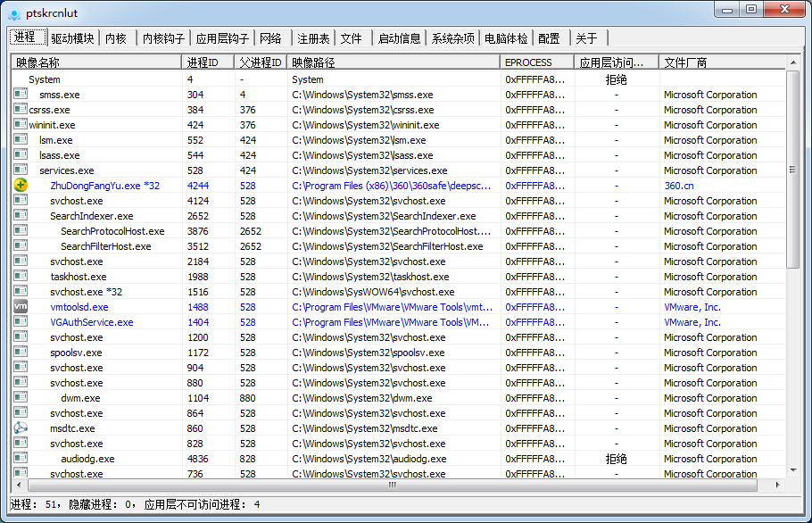The height and width of the screenshot is (523, 812).
Task: Switch to the 驱动模块 tab
Action: tap(71, 38)
